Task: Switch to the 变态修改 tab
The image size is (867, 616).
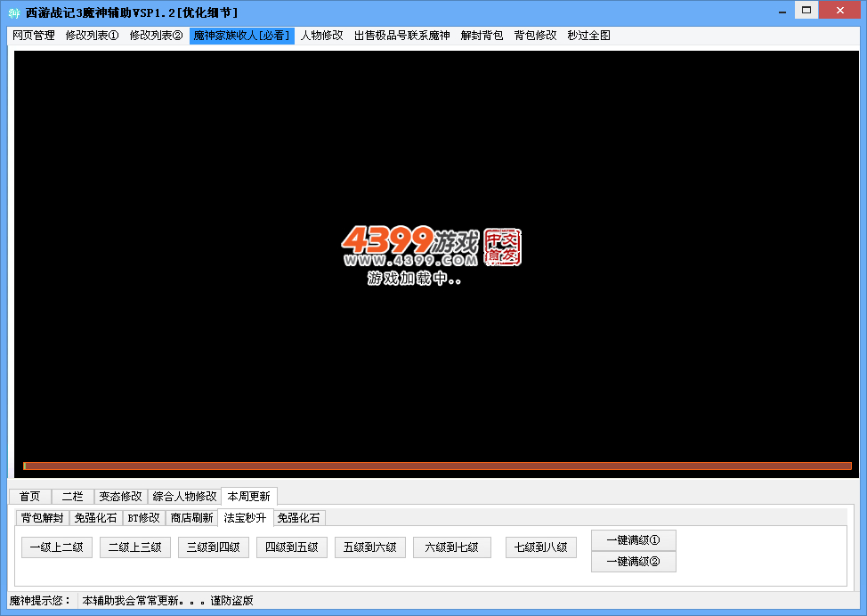Action: pos(120,497)
